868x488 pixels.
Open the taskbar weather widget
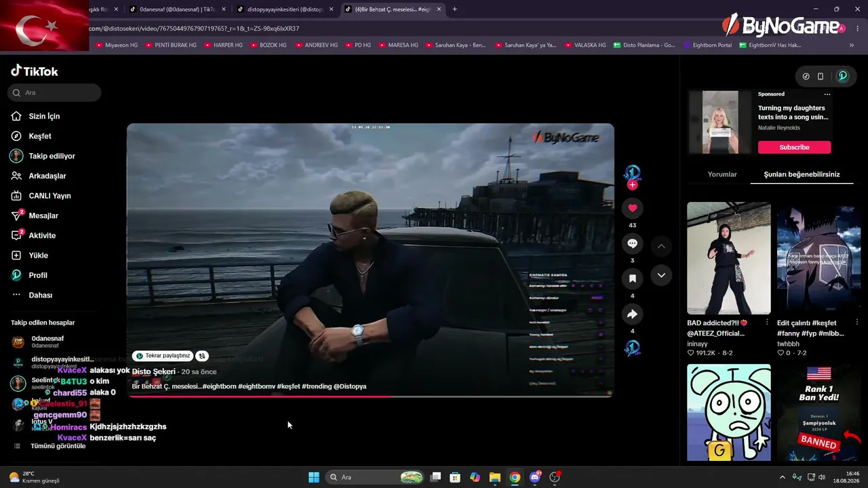34,477
